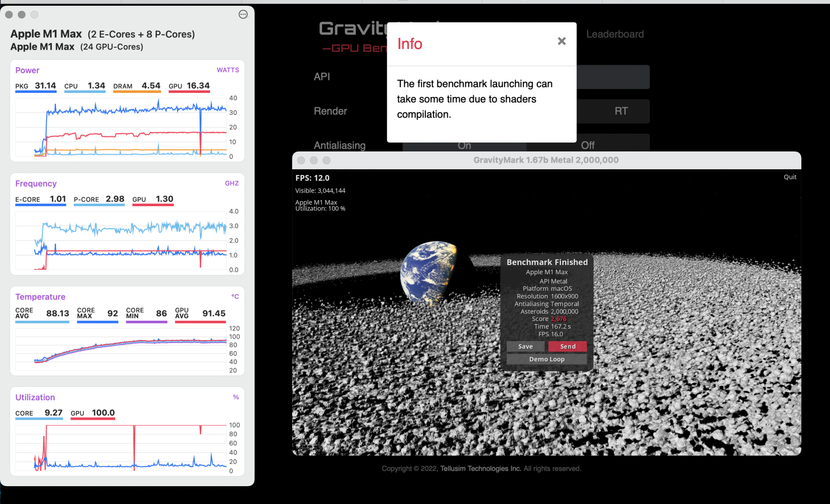Open the Leaderboard page
830x504 pixels.
click(x=615, y=34)
